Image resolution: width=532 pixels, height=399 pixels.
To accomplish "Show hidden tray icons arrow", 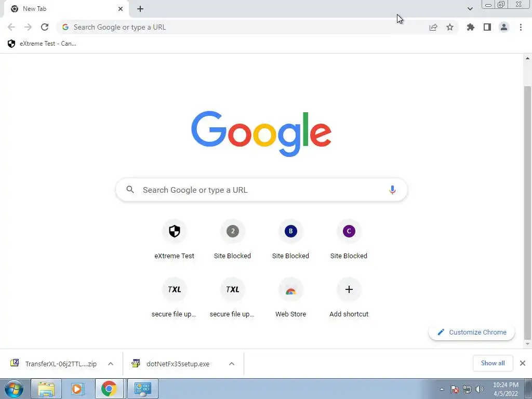I will coord(442,389).
